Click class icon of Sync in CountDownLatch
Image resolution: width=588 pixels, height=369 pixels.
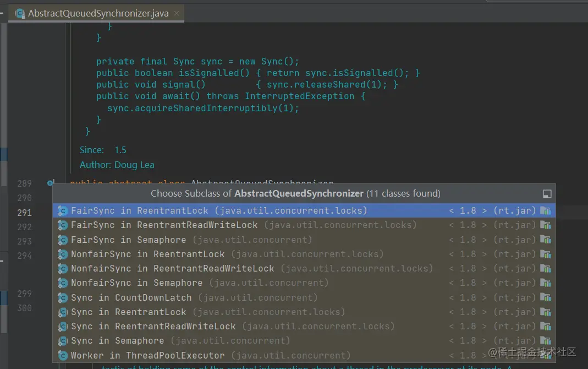tap(62, 297)
